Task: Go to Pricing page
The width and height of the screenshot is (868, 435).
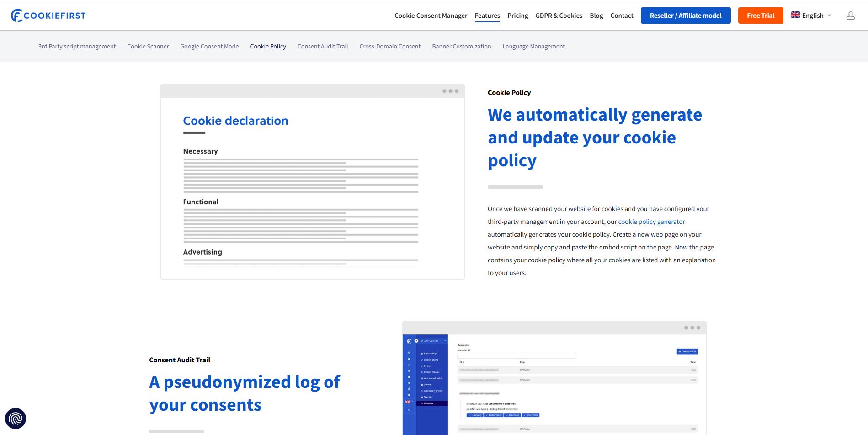Action: pos(517,16)
